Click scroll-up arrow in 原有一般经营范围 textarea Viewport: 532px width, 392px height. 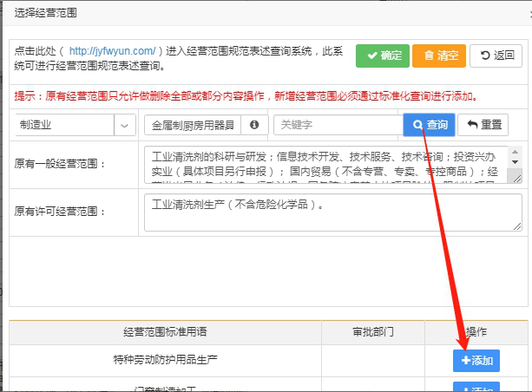516,151
